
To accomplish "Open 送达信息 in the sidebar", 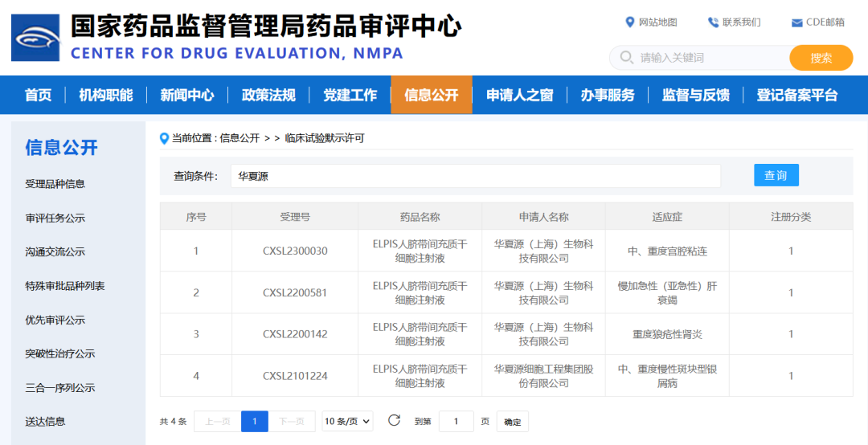I will click(45, 421).
